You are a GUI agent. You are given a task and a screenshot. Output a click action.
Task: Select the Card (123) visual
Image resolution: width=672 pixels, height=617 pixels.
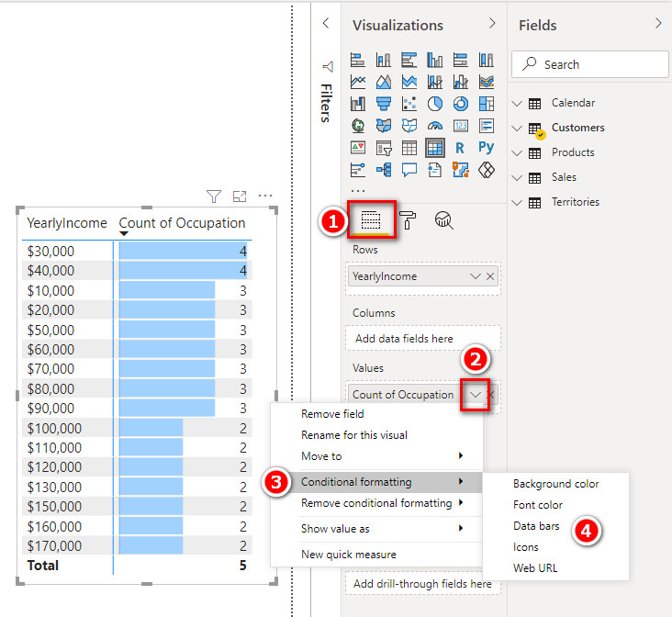point(461,126)
